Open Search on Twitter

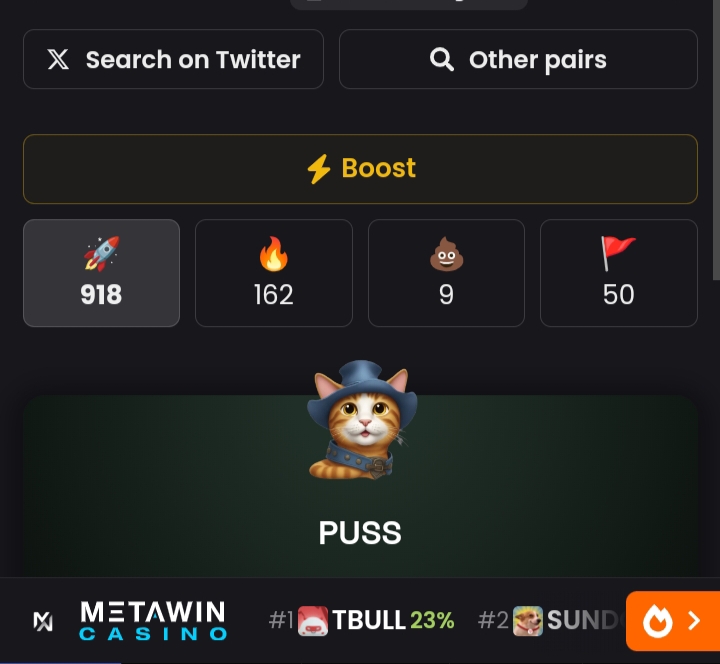(x=174, y=59)
